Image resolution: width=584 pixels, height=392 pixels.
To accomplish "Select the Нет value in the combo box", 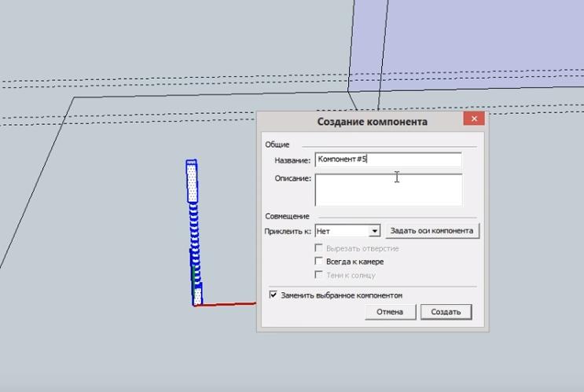I will tap(341, 231).
